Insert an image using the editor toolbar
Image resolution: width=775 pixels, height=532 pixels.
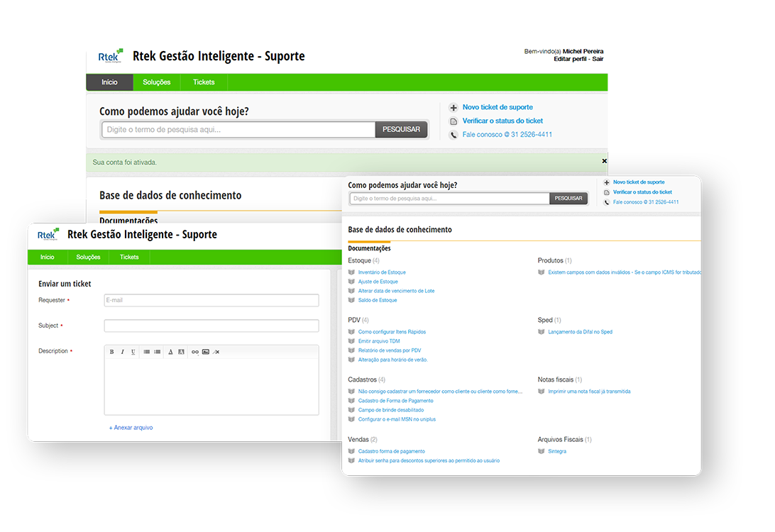click(206, 352)
